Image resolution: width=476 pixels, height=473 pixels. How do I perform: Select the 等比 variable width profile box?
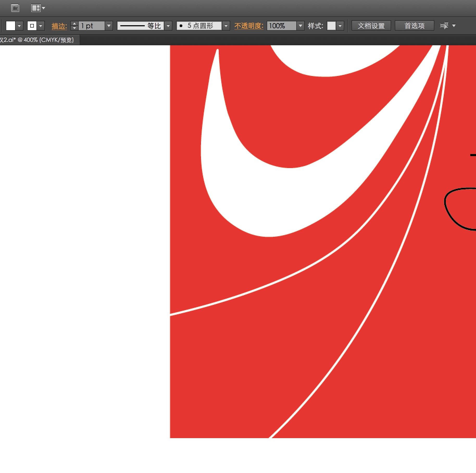[x=141, y=26]
